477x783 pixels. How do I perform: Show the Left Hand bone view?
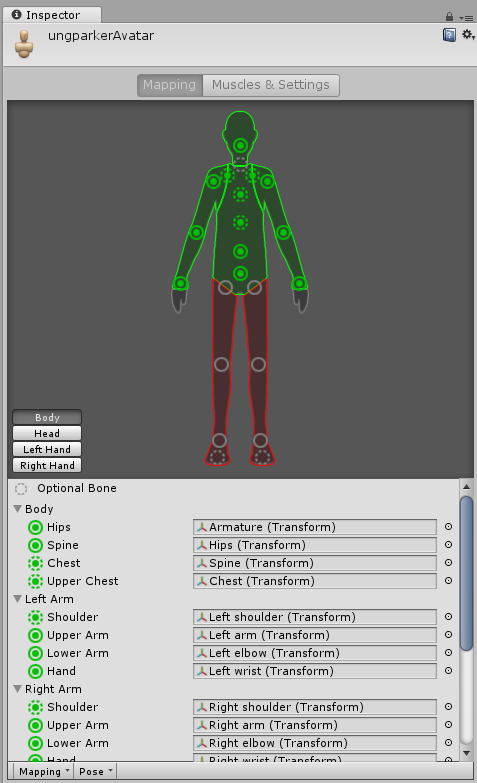click(x=47, y=449)
